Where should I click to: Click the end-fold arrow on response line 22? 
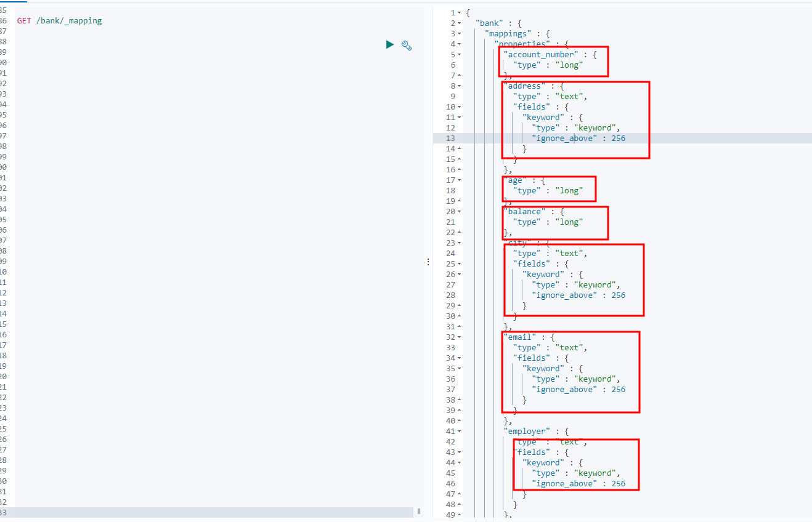pos(459,233)
